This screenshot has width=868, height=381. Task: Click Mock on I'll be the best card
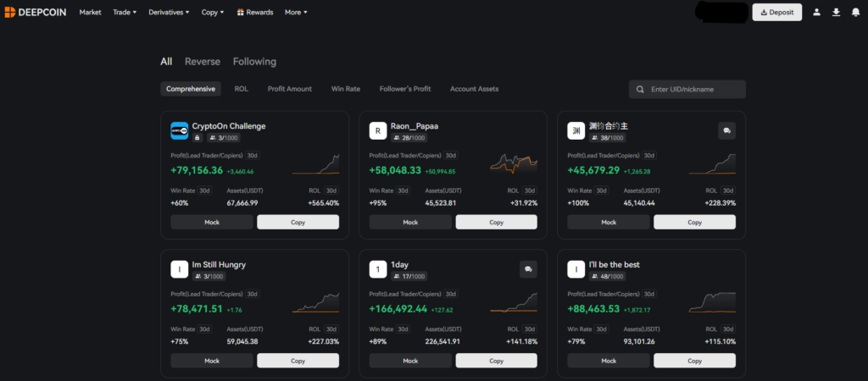click(x=609, y=361)
